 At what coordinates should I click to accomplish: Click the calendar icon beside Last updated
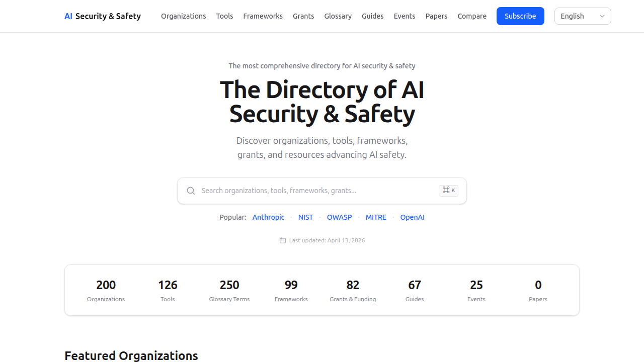[283, 240]
